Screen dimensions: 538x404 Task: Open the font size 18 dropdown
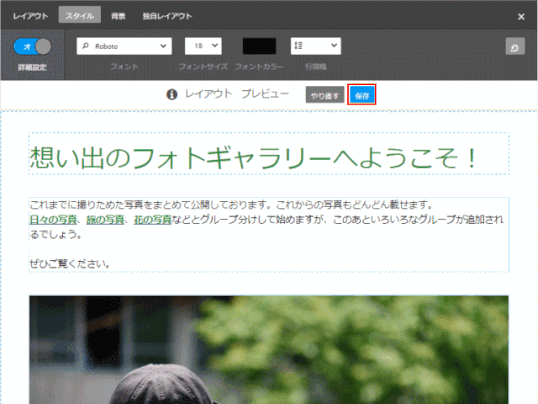click(203, 46)
